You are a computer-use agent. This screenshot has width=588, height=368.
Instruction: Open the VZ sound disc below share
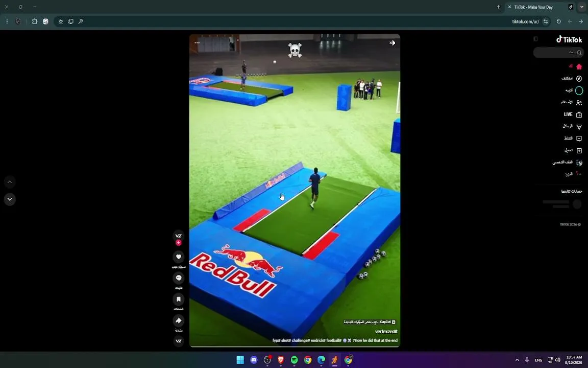point(179,341)
